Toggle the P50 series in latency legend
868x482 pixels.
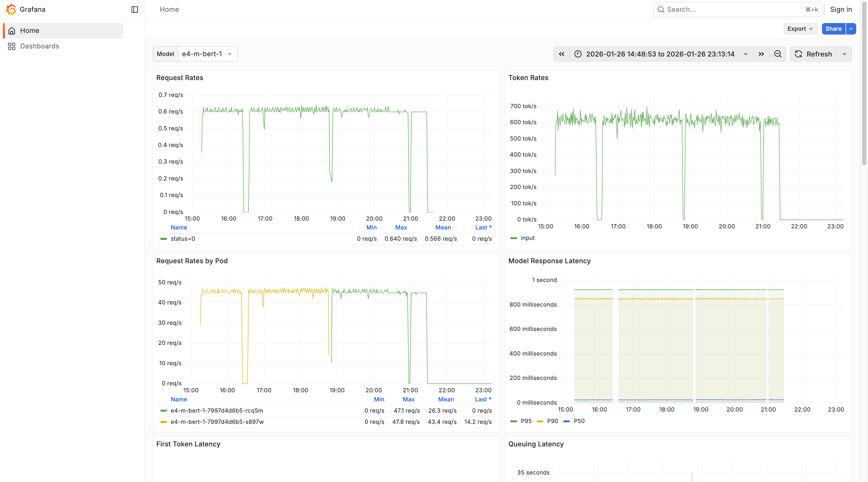[578, 421]
